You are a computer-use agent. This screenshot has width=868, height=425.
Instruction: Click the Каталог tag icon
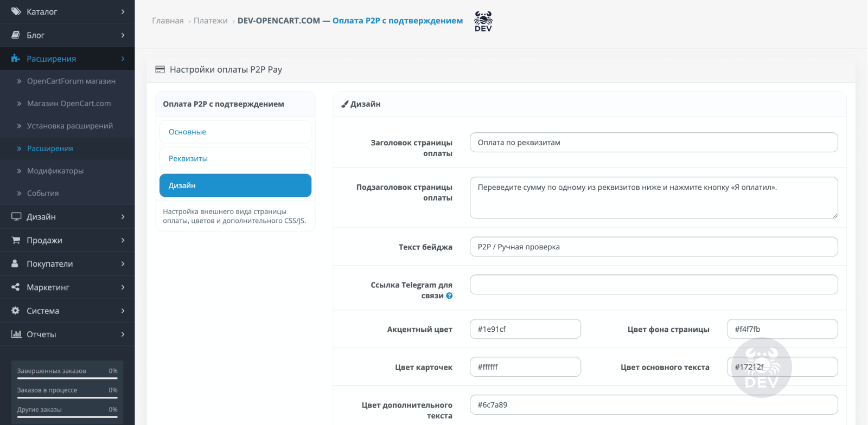coord(16,11)
